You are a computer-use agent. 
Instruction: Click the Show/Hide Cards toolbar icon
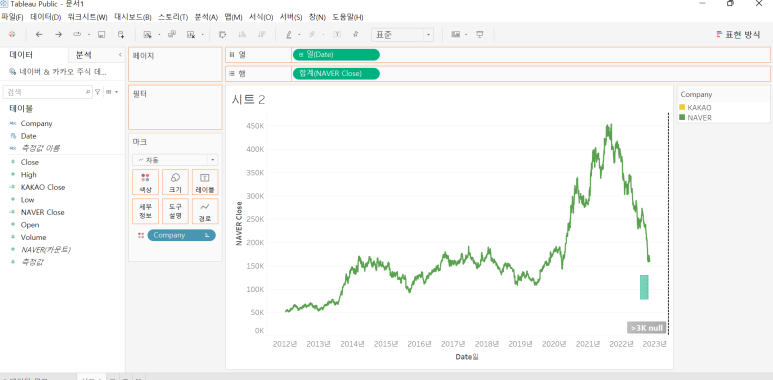click(456, 35)
